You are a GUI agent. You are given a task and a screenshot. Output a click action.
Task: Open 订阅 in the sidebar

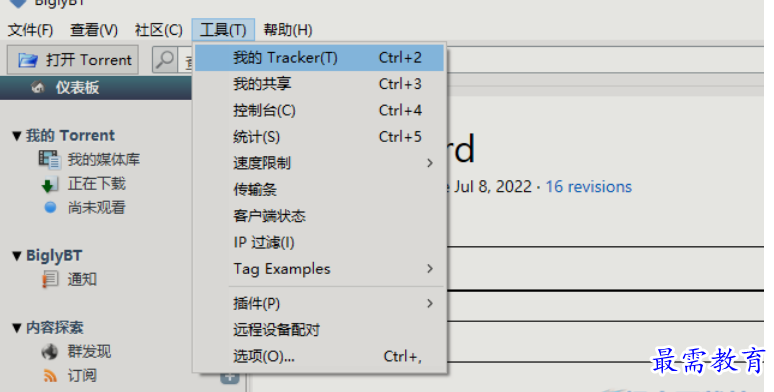(x=82, y=376)
